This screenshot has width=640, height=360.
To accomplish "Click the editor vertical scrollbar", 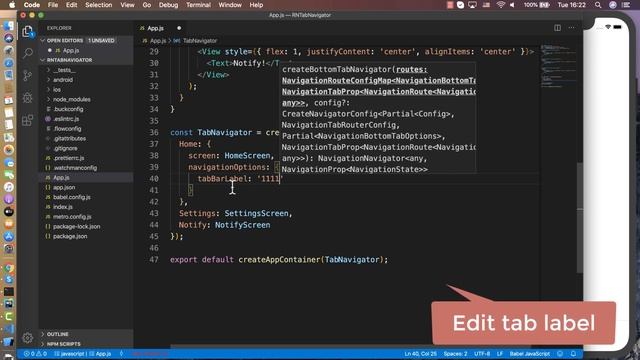I will [x=580, y=218].
